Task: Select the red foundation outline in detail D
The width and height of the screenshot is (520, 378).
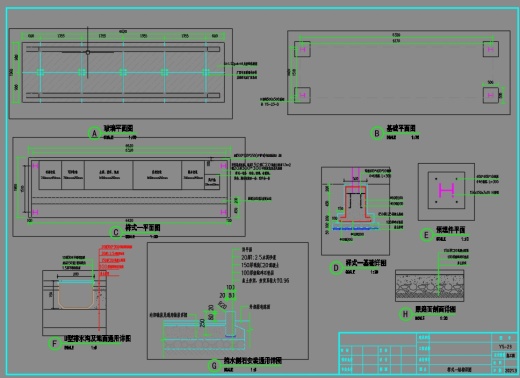Action: click(x=356, y=204)
